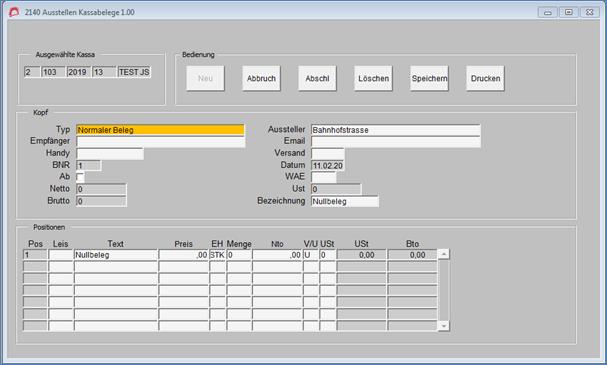Click the Aussteller field showing Bahnhofstrasse
The height and width of the screenshot is (365, 607).
396,130
